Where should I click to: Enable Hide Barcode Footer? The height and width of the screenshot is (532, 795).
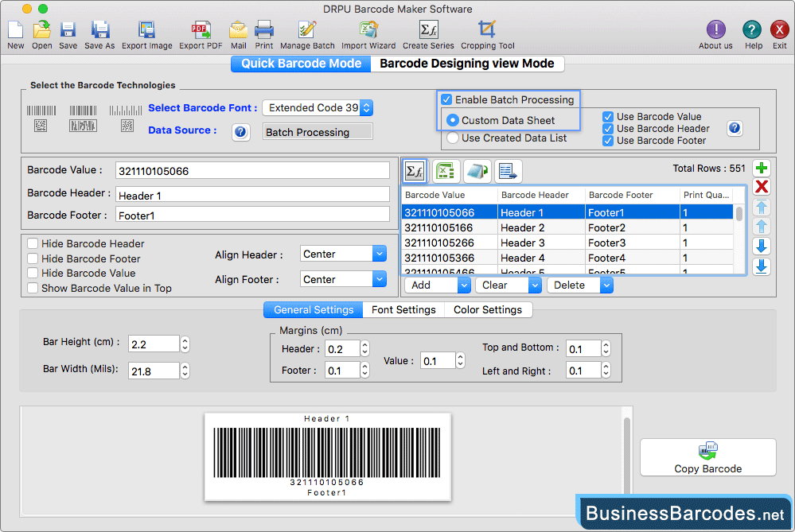tap(33, 258)
